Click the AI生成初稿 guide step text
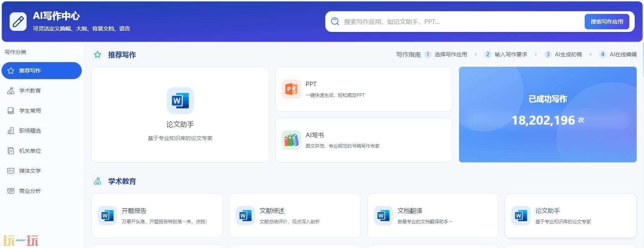The image size is (644, 248). tap(568, 54)
